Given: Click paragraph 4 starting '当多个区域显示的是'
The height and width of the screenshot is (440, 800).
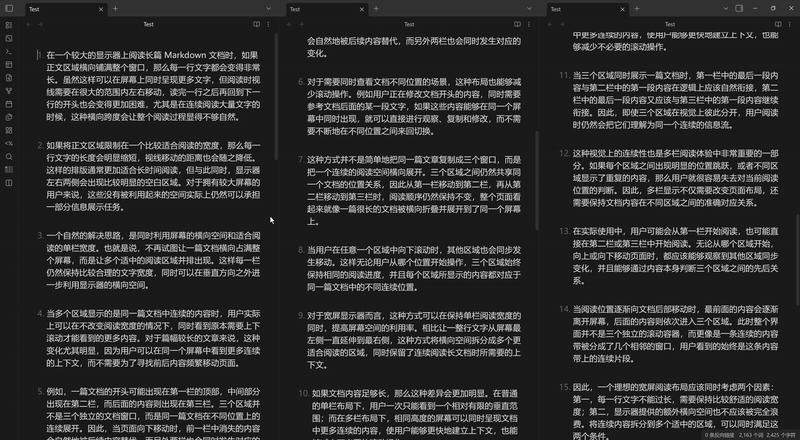Looking at the screenshot, I should point(153,338).
